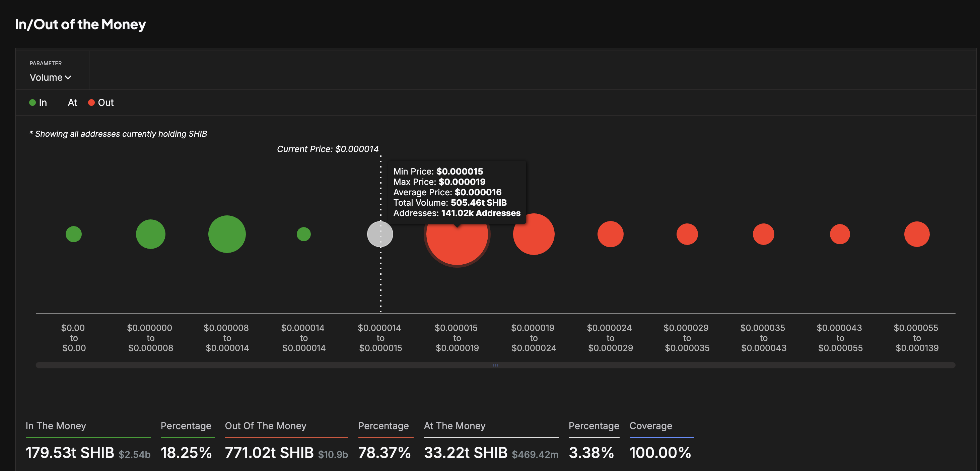The image size is (980, 471).
Task: Click the $0.000029 to $0.000035 axis label
Action: [x=687, y=338]
